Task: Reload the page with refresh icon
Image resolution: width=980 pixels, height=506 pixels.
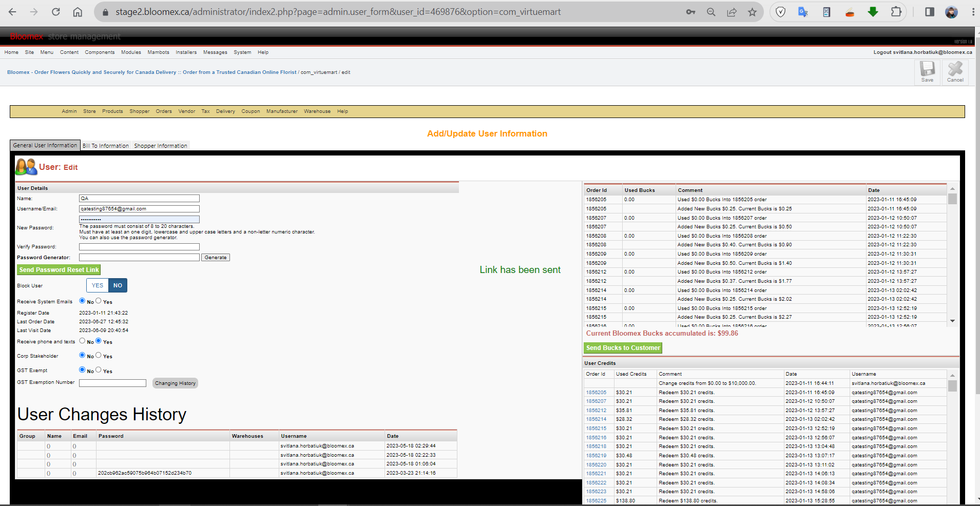Action: (x=56, y=12)
